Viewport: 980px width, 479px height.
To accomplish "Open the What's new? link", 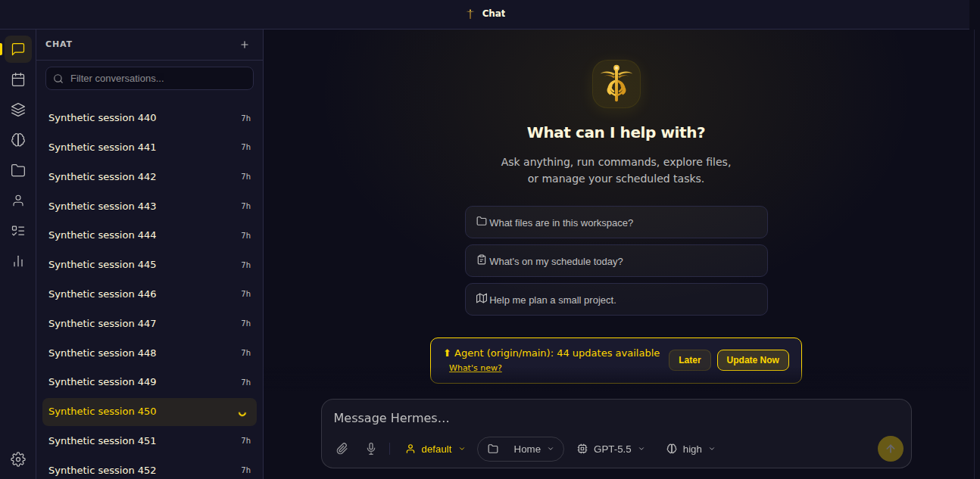I will click(476, 368).
